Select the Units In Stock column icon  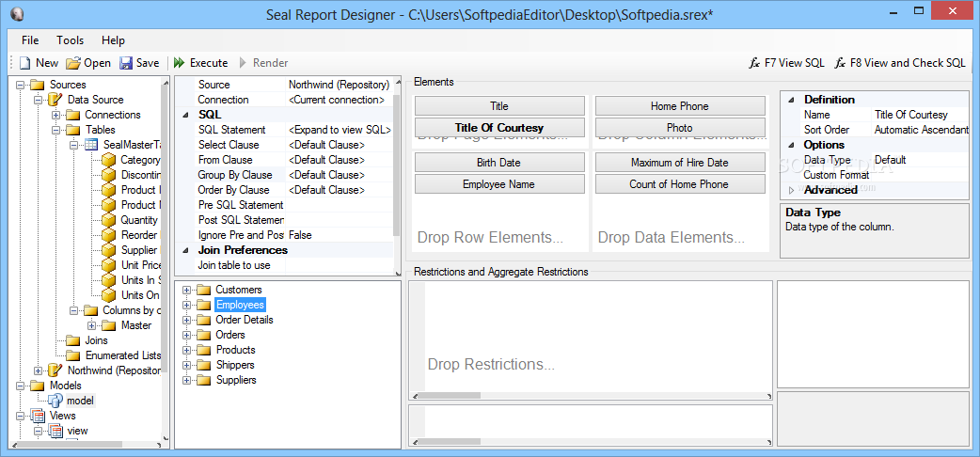coord(109,279)
